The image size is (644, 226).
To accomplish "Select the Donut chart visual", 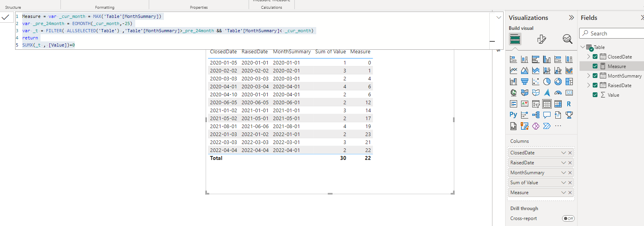I will [558, 82].
